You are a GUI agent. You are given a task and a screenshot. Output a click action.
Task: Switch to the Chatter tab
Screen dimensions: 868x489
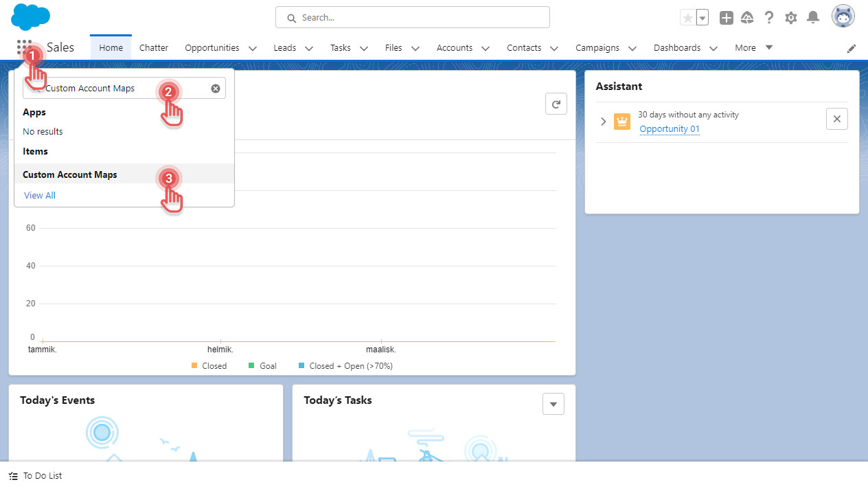point(153,47)
